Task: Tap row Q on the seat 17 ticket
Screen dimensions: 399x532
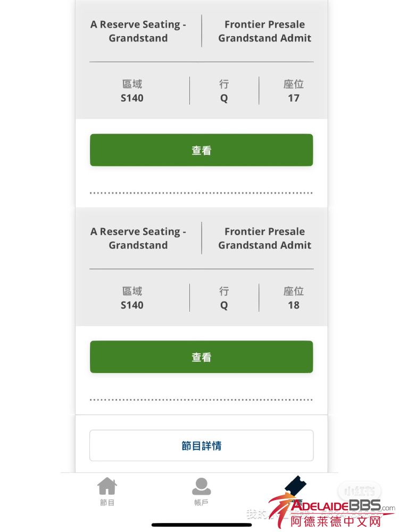Action: click(224, 98)
